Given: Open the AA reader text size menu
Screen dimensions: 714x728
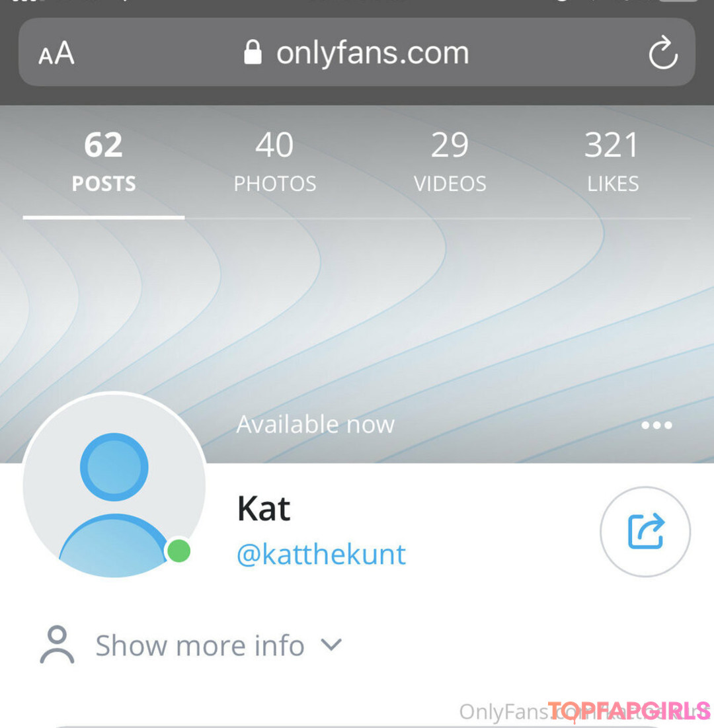Looking at the screenshot, I should click(56, 52).
